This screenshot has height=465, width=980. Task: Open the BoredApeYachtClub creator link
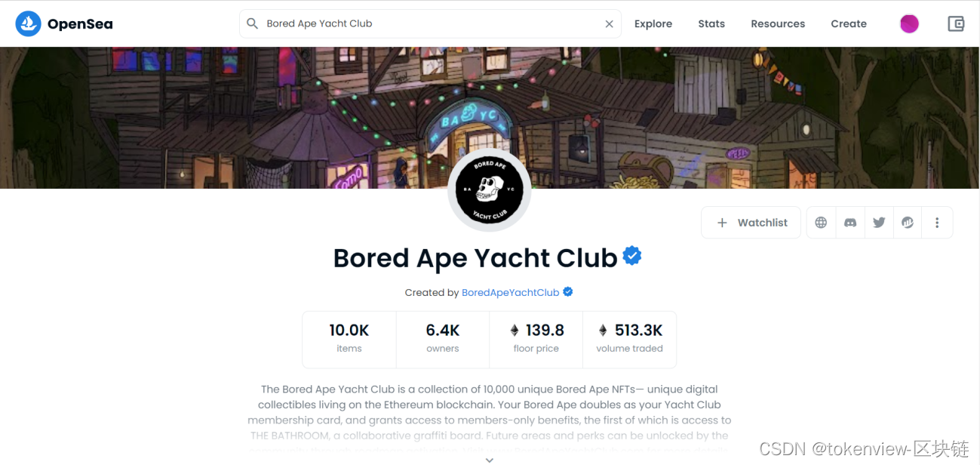point(511,292)
